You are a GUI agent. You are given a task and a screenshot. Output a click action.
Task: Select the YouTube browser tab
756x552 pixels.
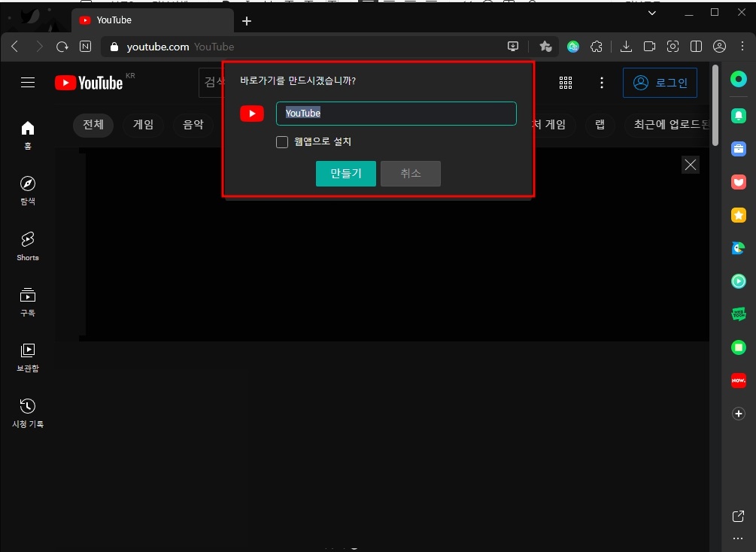(153, 20)
